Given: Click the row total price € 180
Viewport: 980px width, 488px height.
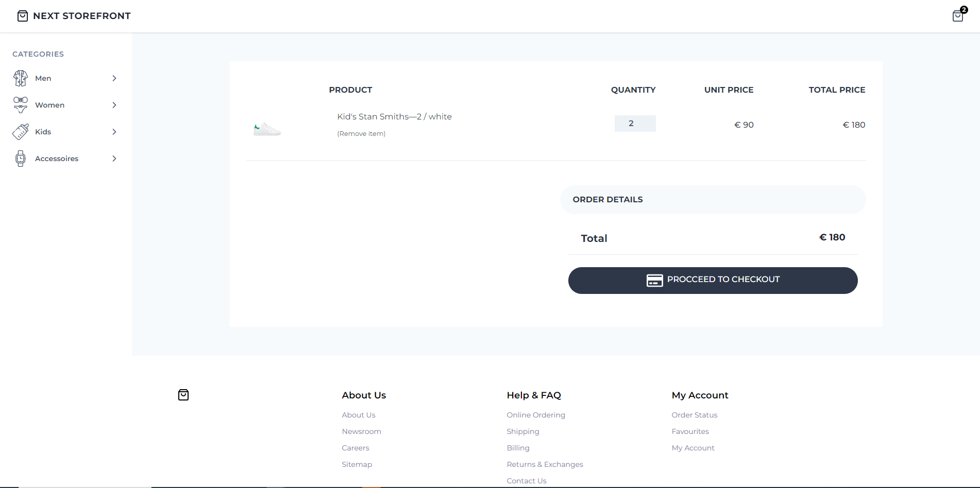Looking at the screenshot, I should (x=854, y=125).
